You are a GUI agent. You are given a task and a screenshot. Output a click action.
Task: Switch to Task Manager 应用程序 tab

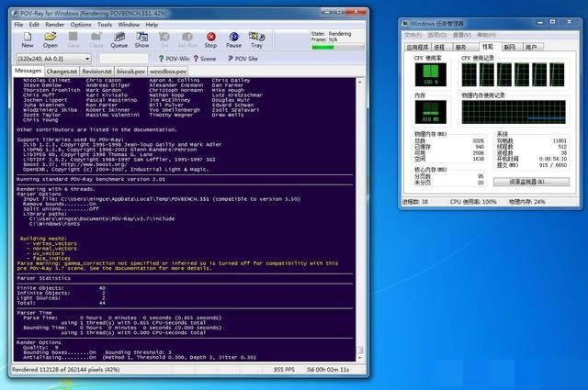[x=417, y=47]
